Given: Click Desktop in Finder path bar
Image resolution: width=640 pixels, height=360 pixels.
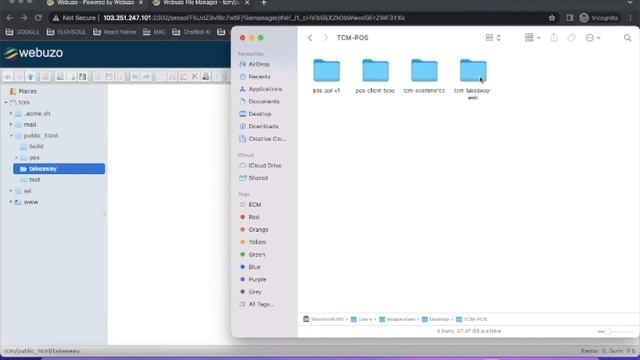Looking at the screenshot, I should point(435,319).
